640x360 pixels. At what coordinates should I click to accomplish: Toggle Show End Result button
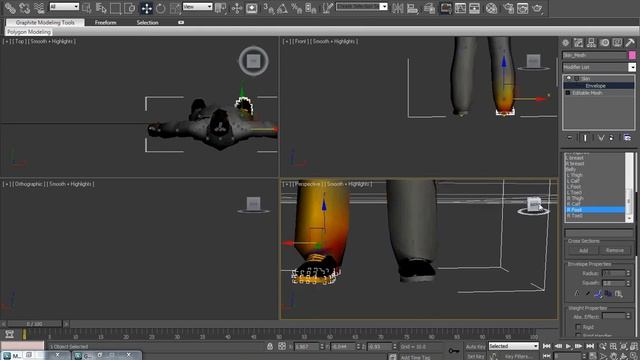(585, 138)
